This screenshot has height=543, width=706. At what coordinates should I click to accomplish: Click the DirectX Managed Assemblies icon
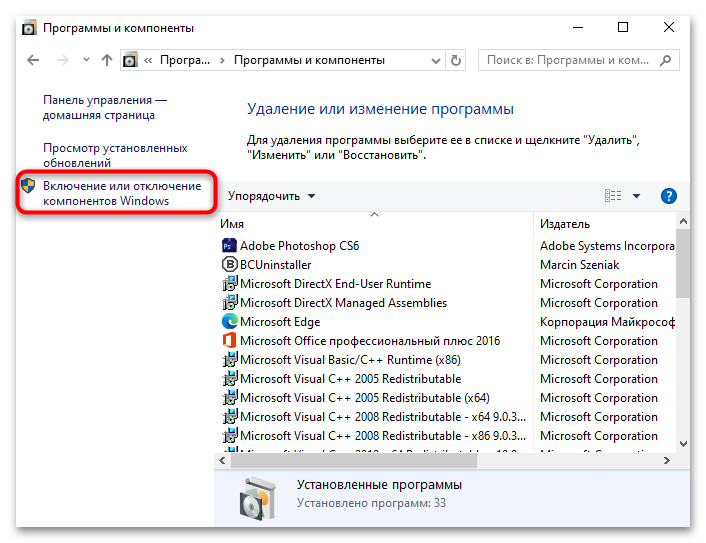(x=230, y=303)
